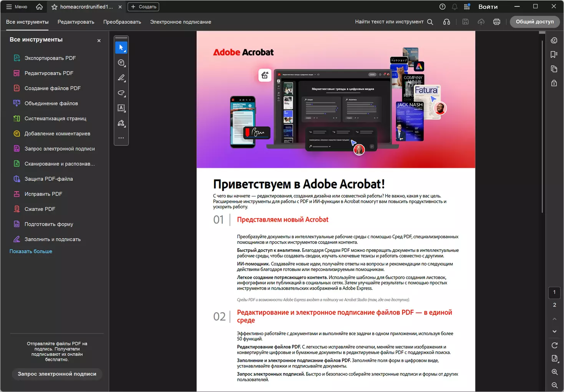The width and height of the screenshot is (564, 392).
Task: Save file with floppy disk icon
Action: tap(465, 22)
